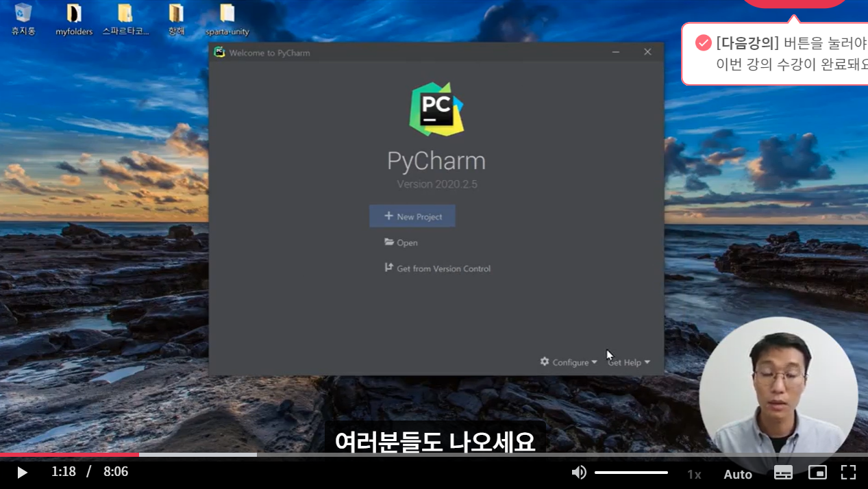
Task: Click Open to browse existing project
Action: tap(401, 242)
